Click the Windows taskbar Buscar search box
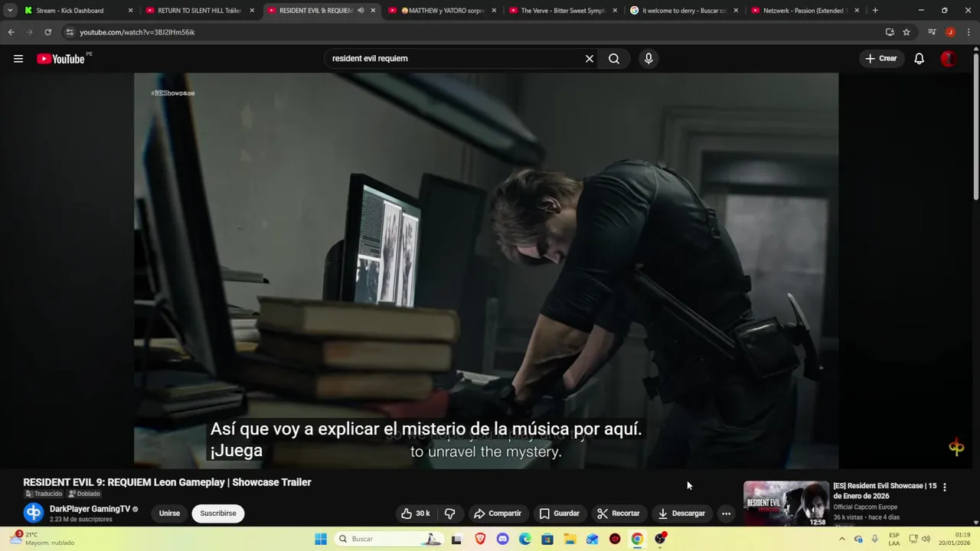Image resolution: width=980 pixels, height=551 pixels. pos(390,539)
